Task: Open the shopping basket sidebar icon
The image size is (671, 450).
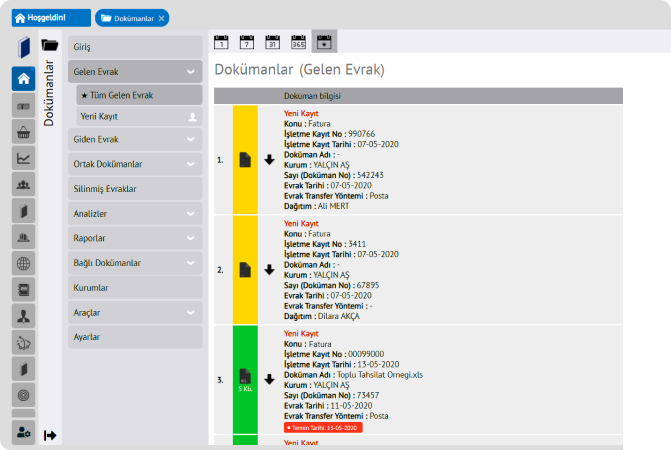Action: (x=24, y=132)
